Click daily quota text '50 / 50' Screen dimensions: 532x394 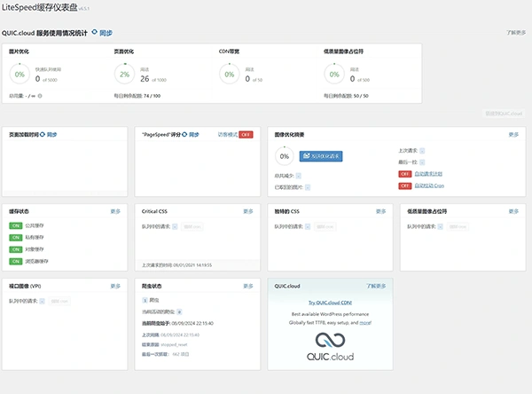click(361, 96)
